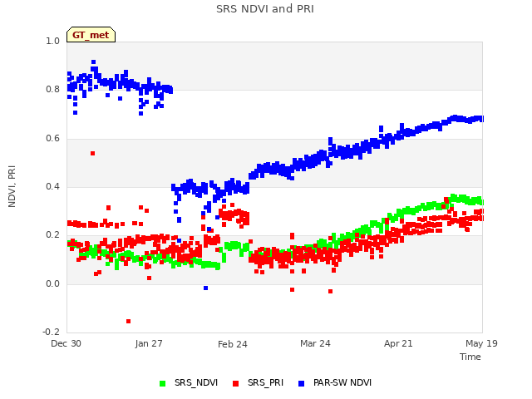Click the green SRS_NDVI legend swatch
The height and width of the screenshot is (399, 532).
pos(163,383)
